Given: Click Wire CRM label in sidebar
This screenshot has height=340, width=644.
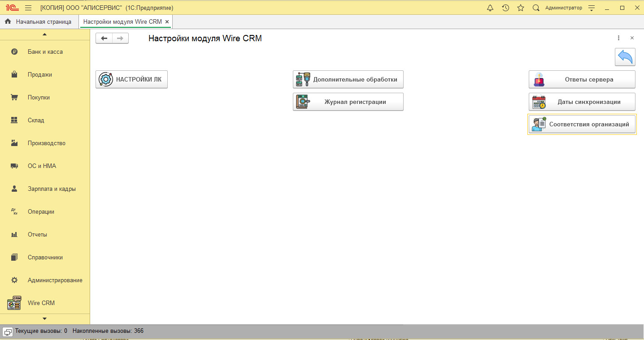Looking at the screenshot, I should (x=41, y=303).
